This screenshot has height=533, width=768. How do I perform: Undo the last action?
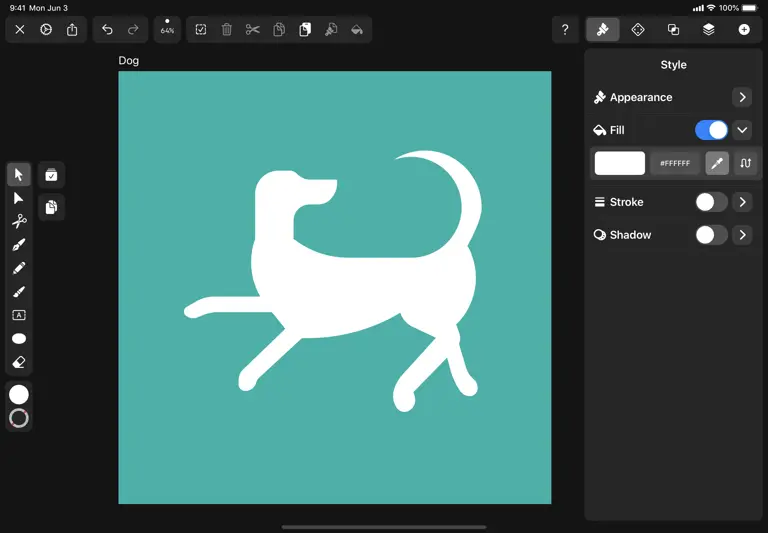(x=107, y=30)
